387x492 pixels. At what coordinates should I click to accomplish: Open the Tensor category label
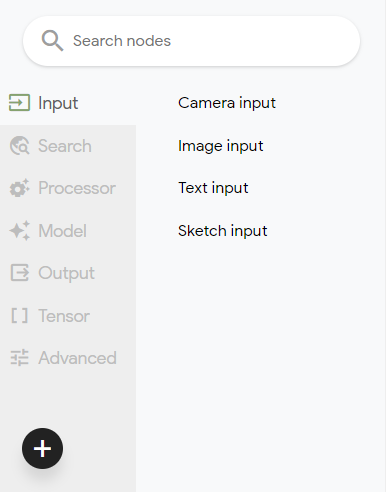[64, 316]
